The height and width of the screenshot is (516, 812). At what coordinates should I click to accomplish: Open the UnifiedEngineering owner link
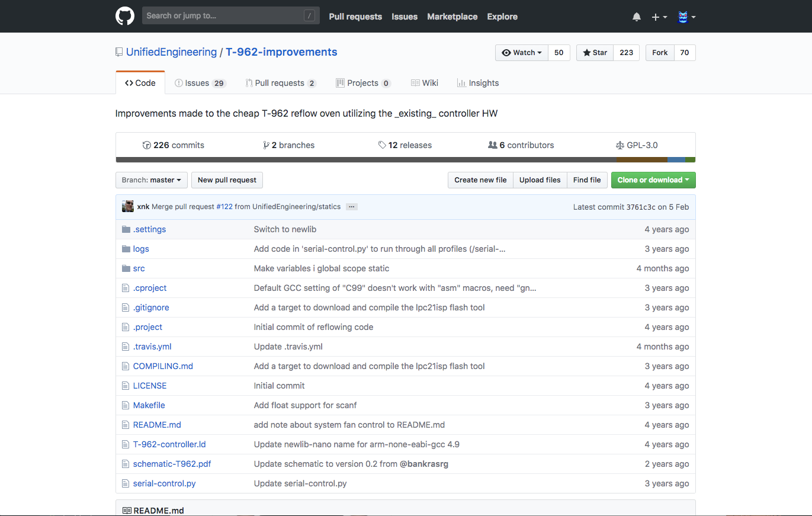point(171,52)
